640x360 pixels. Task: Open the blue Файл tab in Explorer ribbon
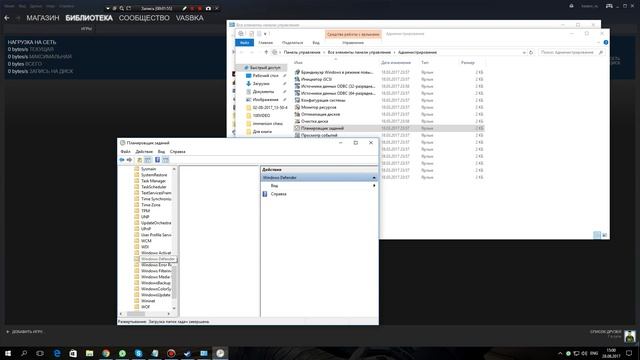click(x=244, y=43)
